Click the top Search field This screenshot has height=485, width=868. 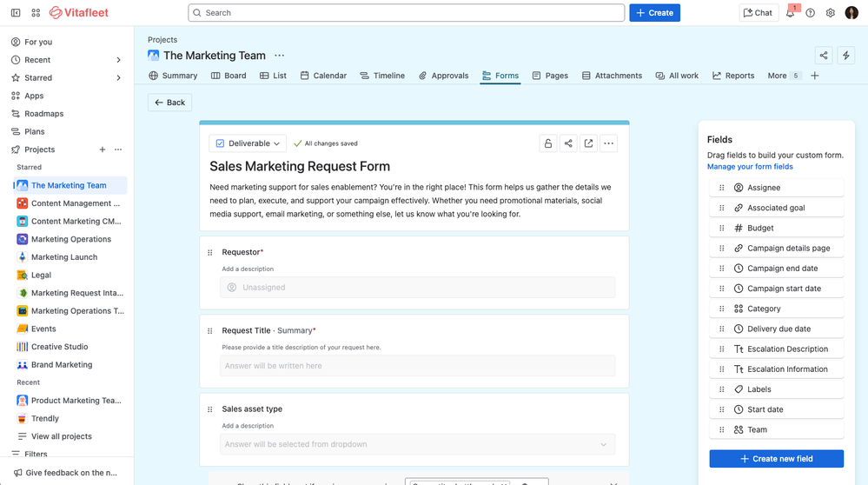pos(407,13)
